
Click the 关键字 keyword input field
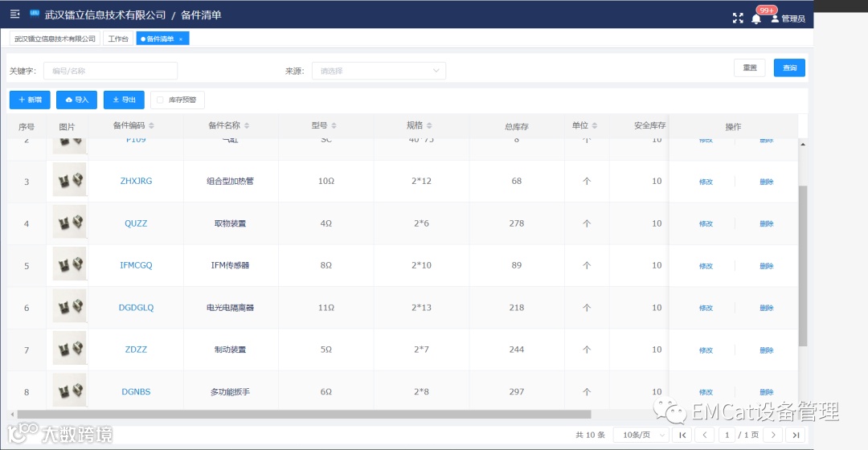(110, 71)
